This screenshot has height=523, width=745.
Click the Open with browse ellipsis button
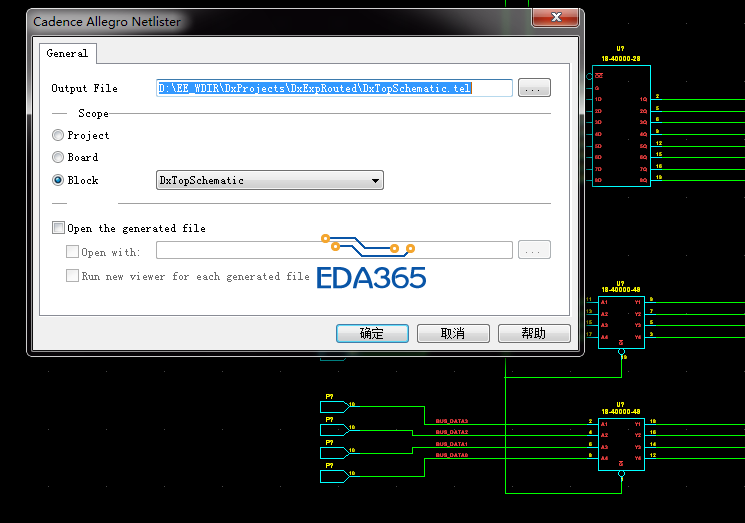(x=534, y=250)
